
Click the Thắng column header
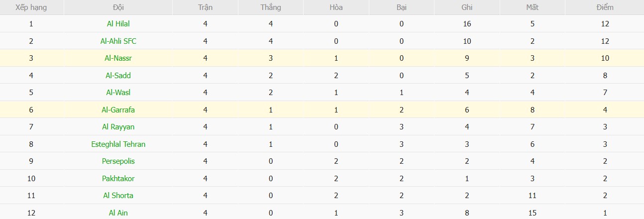(x=270, y=7)
